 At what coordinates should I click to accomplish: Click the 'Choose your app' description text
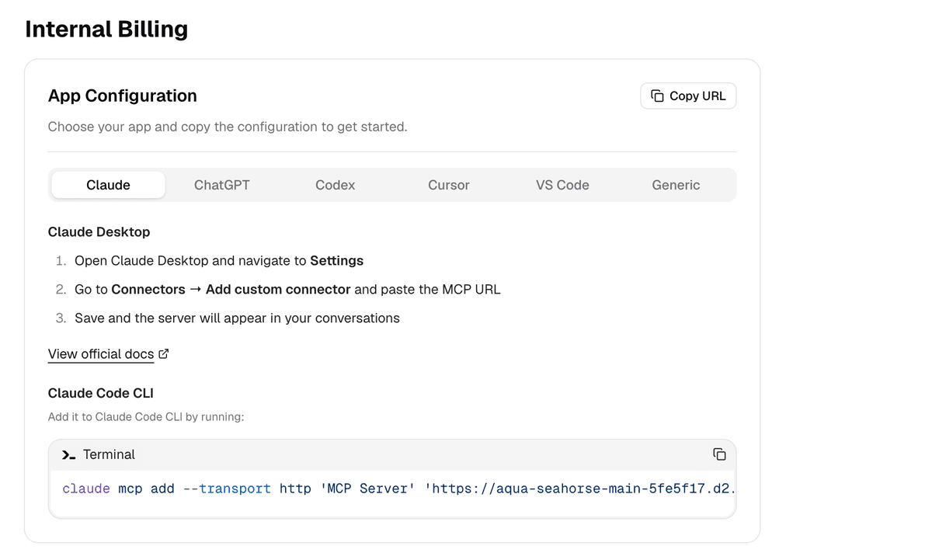pos(228,127)
